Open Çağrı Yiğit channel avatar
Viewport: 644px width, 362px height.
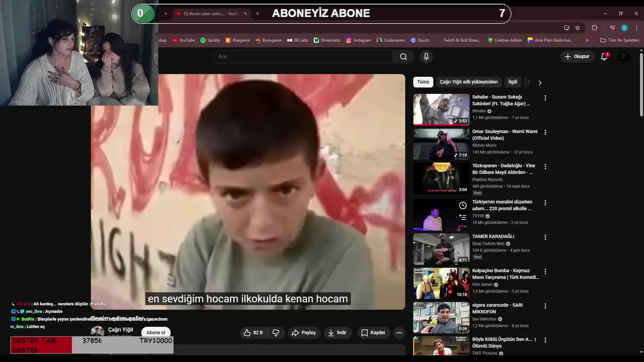point(97,332)
